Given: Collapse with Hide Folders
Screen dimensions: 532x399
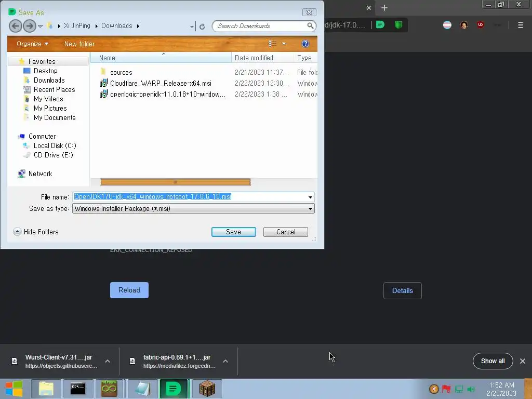Looking at the screenshot, I should tap(36, 232).
